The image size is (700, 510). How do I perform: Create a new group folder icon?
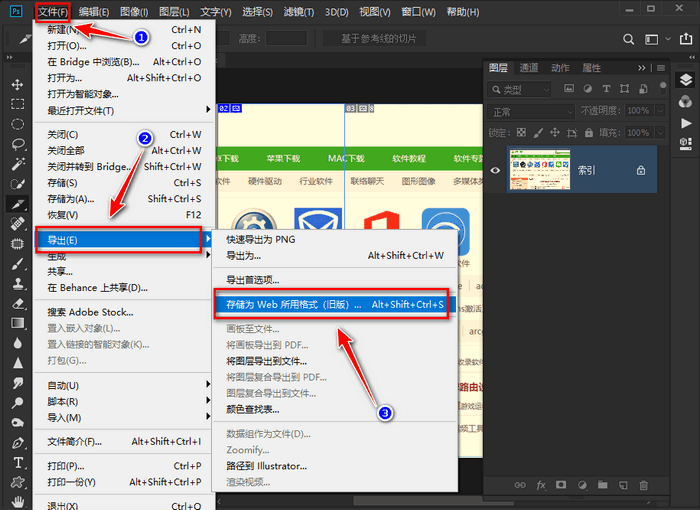(x=602, y=485)
